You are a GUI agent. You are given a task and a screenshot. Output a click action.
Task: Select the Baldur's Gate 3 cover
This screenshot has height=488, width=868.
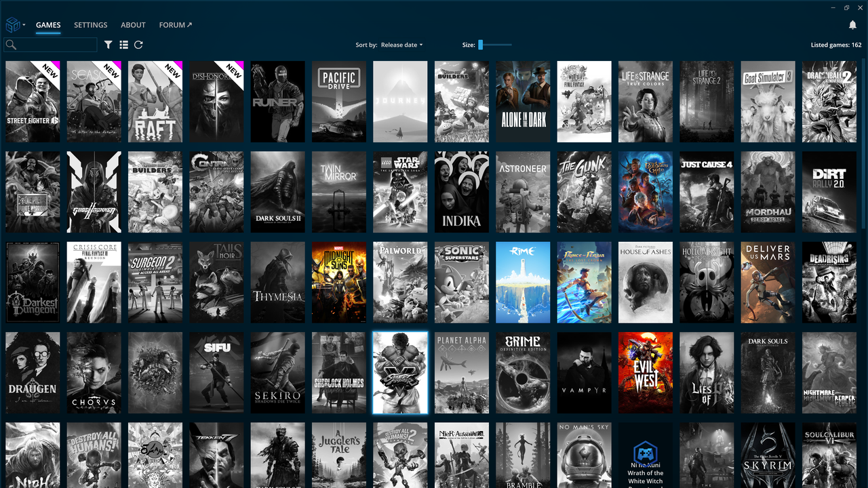coord(646,192)
